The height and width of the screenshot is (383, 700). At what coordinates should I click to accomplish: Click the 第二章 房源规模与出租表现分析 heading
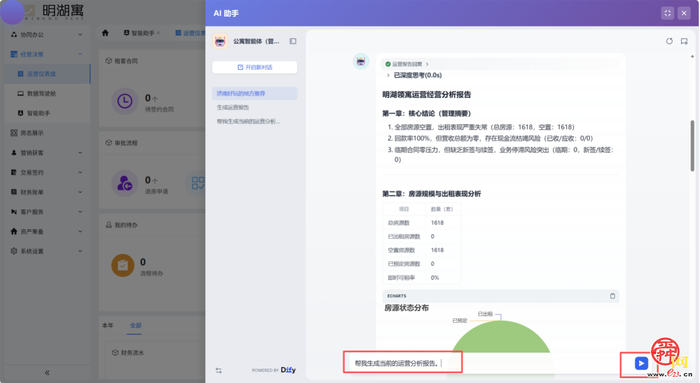[x=431, y=194]
